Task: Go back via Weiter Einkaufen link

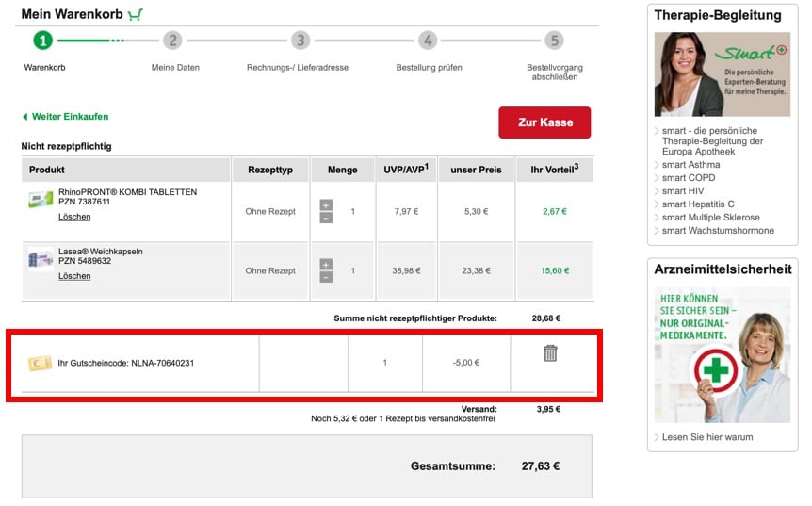Action: [x=66, y=117]
